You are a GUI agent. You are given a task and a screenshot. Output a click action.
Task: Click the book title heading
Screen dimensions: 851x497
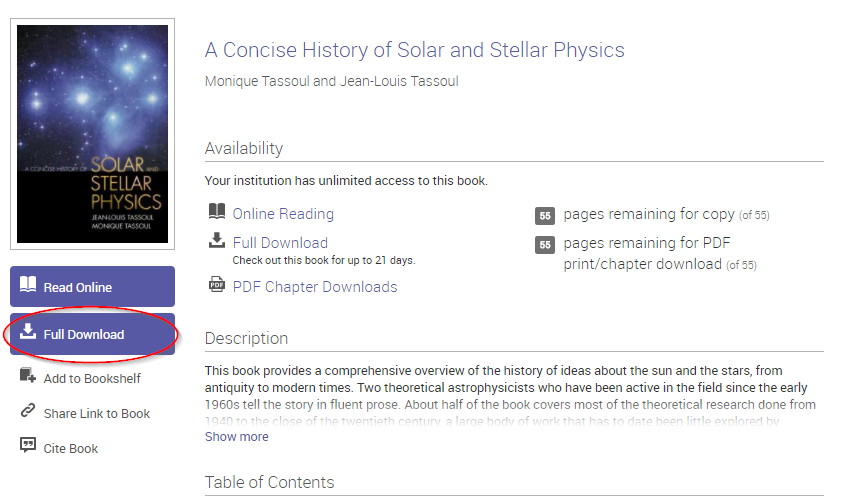(x=414, y=50)
